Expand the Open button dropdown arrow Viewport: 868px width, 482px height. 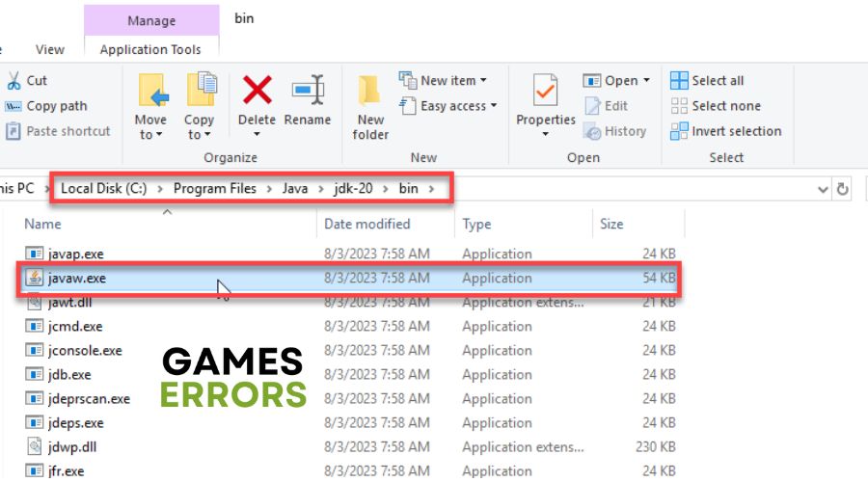pyautogui.click(x=646, y=80)
